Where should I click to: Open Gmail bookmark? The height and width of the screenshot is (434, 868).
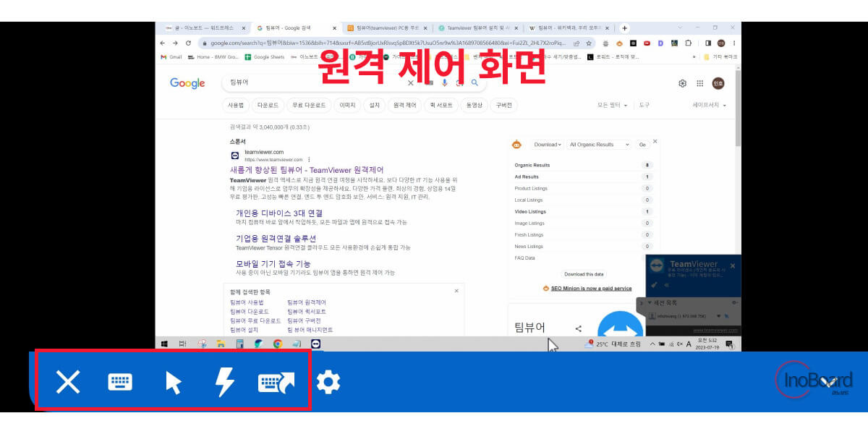point(171,56)
